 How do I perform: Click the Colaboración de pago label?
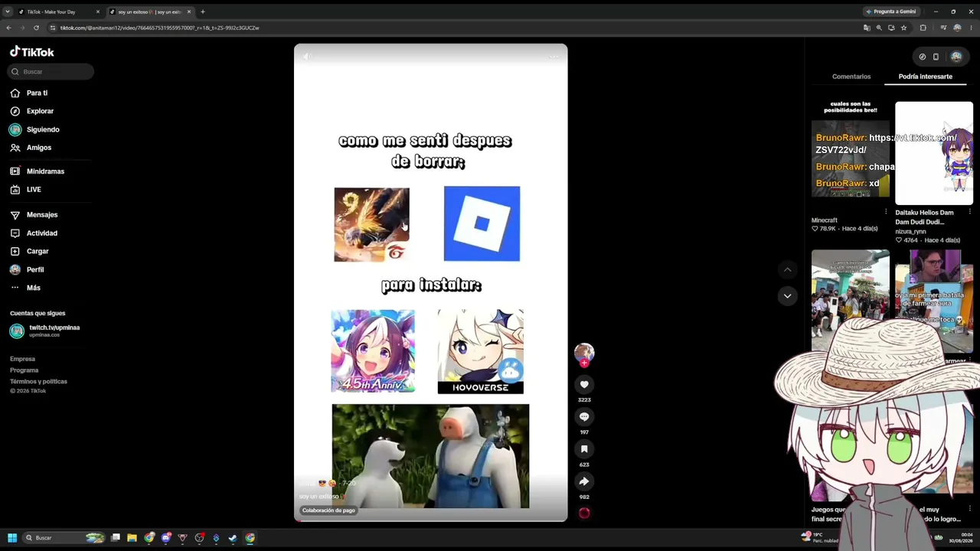[328, 510]
